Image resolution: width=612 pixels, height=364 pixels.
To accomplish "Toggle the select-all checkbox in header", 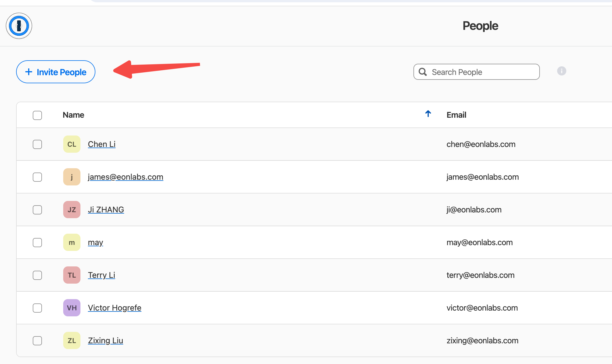I will (x=37, y=115).
